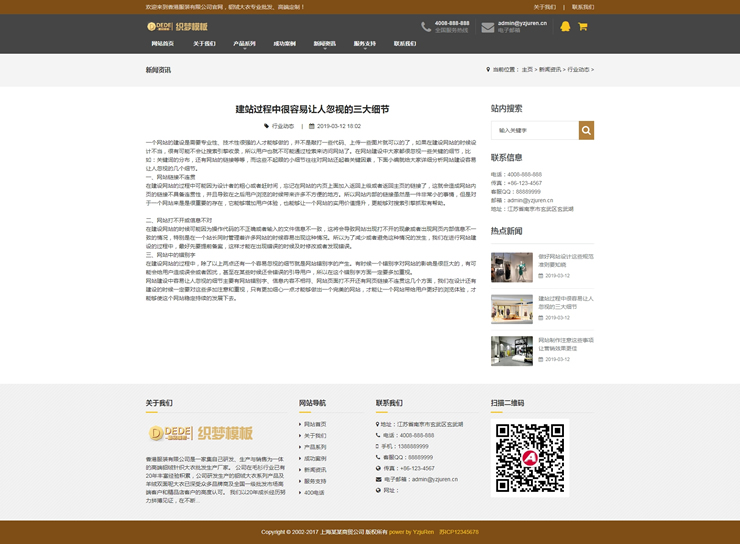Go to 联系我们 in the main navigation
The height and width of the screenshot is (544, 740).
[405, 44]
